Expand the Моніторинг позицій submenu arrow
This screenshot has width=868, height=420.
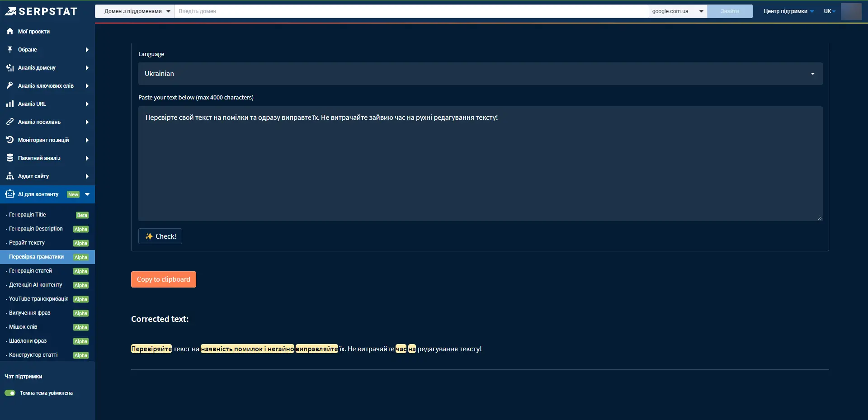(x=87, y=140)
